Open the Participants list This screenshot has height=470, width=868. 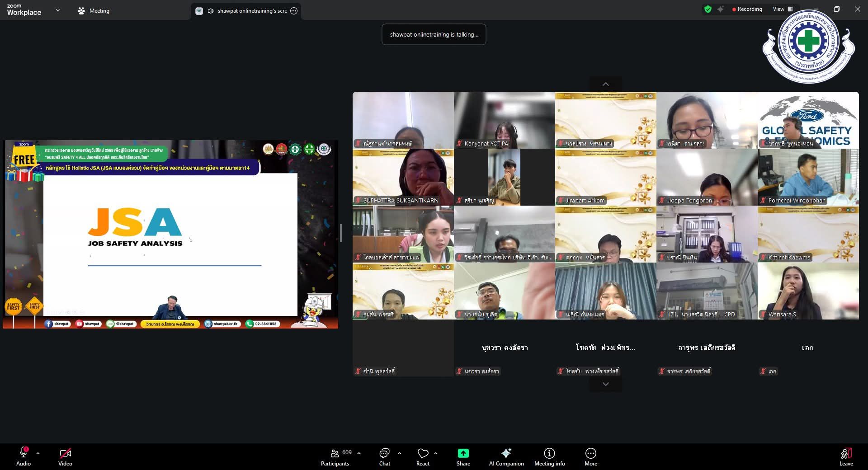click(335, 456)
